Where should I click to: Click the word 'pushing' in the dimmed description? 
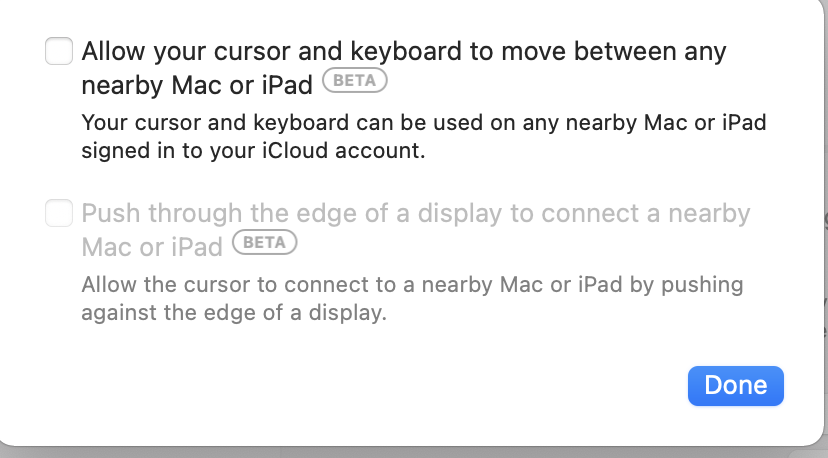[x=706, y=286]
